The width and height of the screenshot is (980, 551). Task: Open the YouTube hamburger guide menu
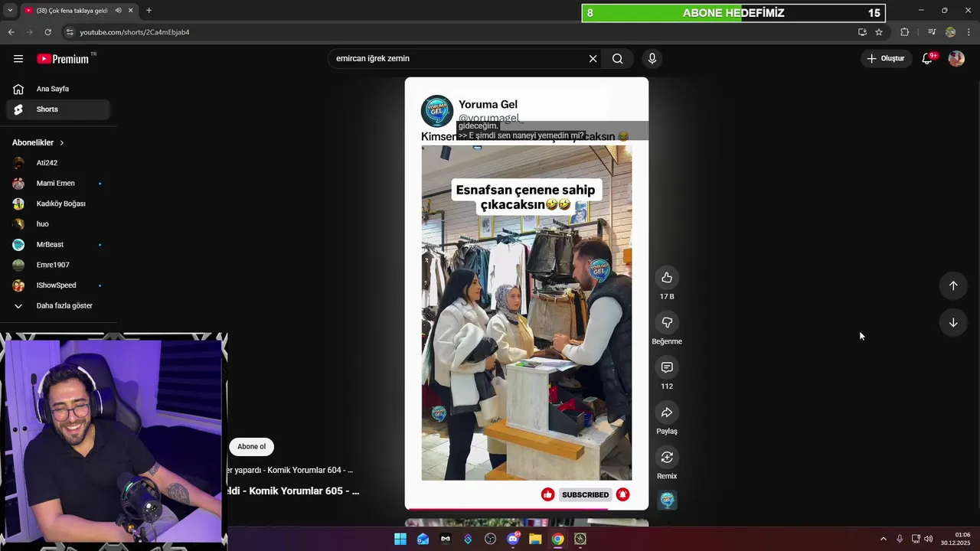(18, 58)
